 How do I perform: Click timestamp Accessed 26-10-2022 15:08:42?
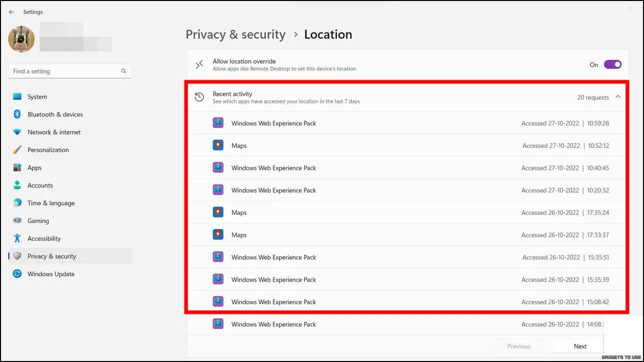point(565,302)
